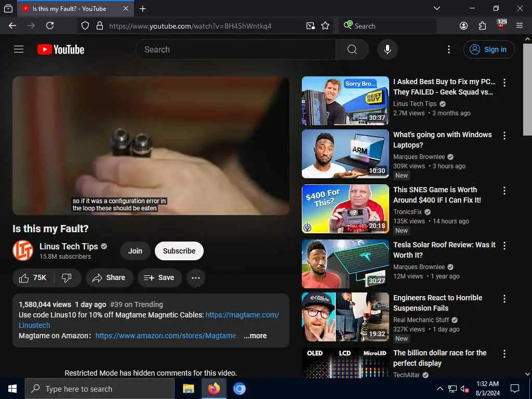Open the Firefox taskbar icon
Screen dimensions: 532x399
pos(214,389)
